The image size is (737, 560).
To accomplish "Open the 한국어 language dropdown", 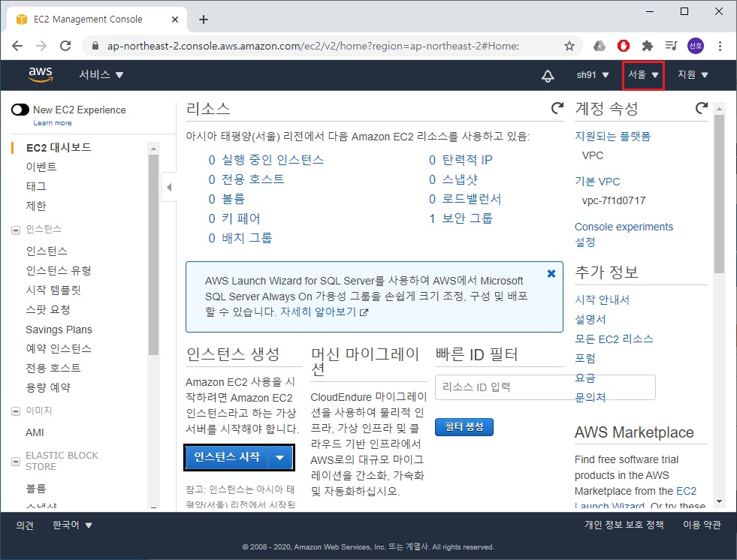I will pos(72,525).
